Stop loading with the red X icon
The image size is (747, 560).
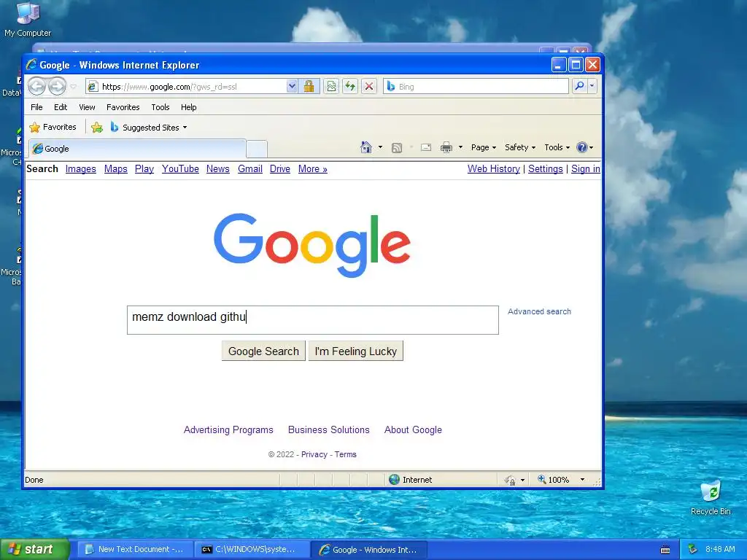click(x=368, y=86)
